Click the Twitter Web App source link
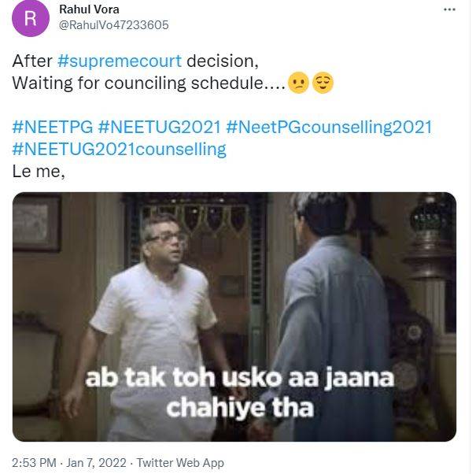476x474 pixels. (x=180, y=463)
